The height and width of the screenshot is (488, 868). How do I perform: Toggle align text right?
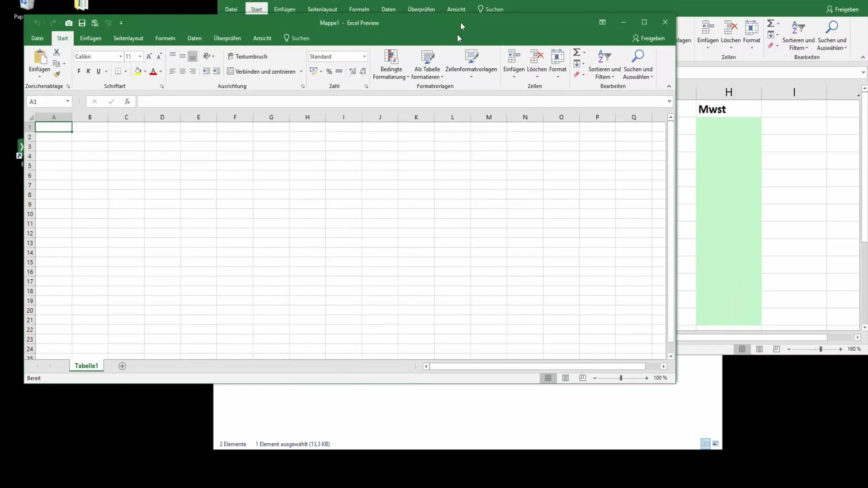click(193, 71)
